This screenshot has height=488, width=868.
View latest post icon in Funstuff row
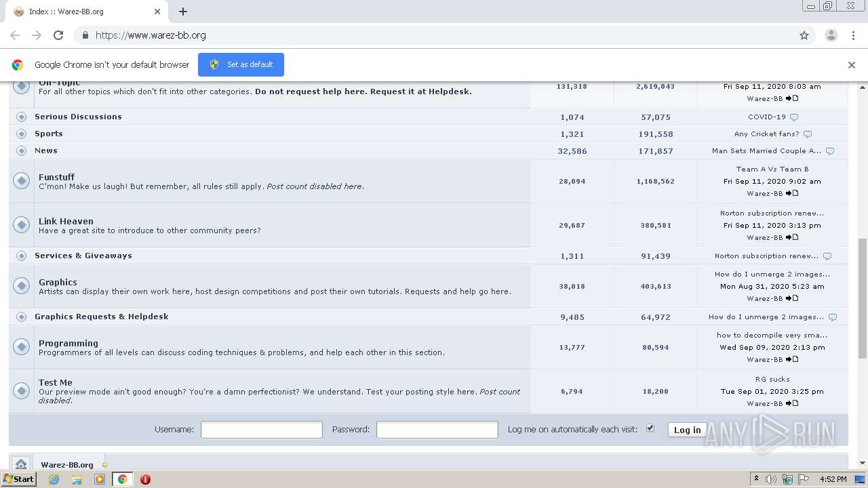[792, 193]
